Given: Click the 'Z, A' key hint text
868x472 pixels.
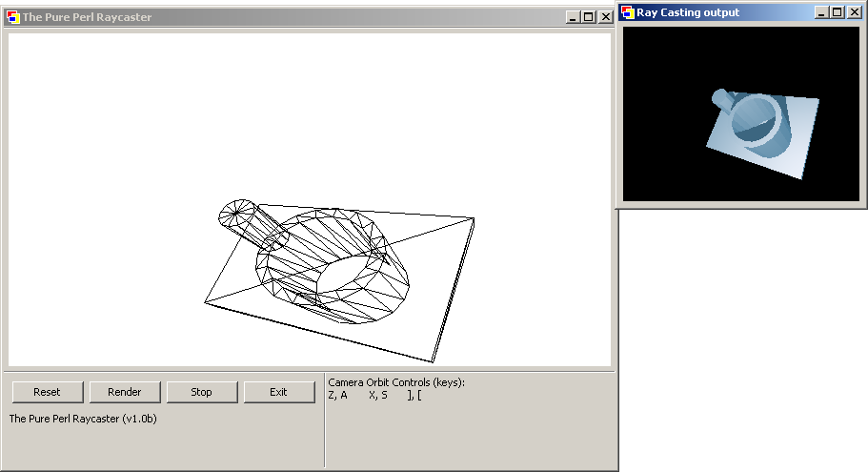Looking at the screenshot, I should point(337,395).
